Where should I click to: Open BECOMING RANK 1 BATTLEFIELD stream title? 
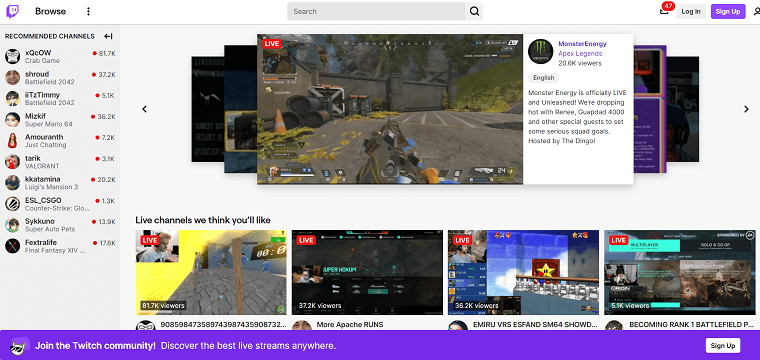click(692, 324)
